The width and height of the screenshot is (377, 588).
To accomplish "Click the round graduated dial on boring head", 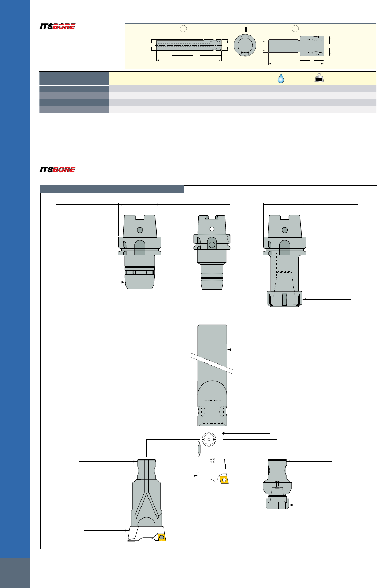I will [x=209, y=439].
